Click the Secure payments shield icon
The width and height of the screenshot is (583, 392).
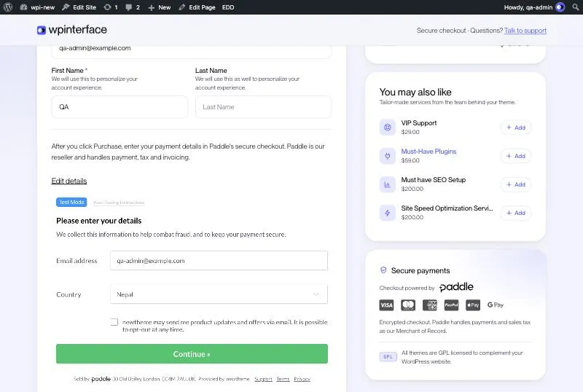point(383,270)
